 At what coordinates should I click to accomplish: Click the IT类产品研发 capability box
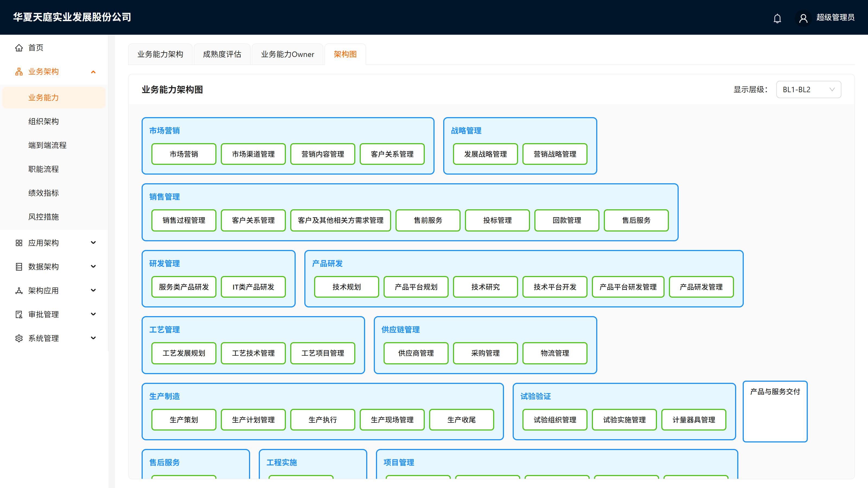coord(253,287)
